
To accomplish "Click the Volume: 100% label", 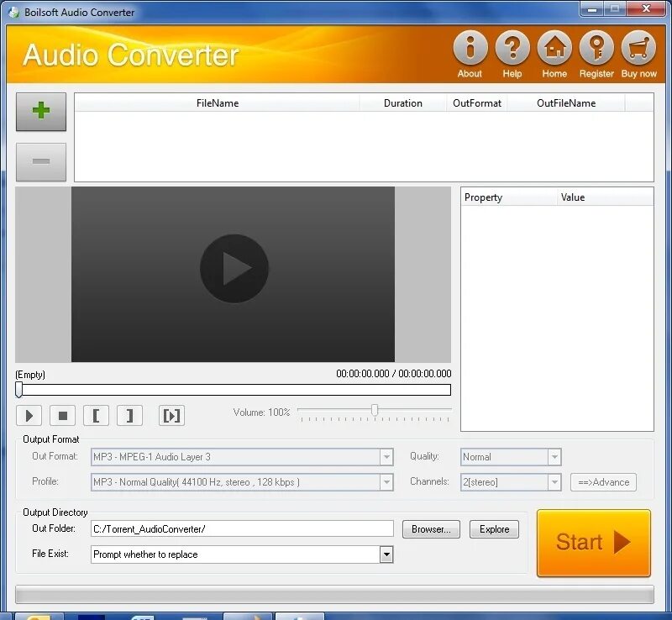I will point(261,412).
